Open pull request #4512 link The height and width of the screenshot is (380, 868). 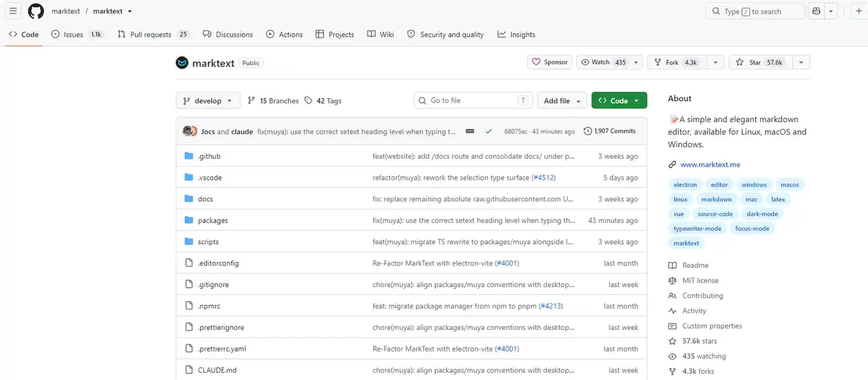[544, 177]
